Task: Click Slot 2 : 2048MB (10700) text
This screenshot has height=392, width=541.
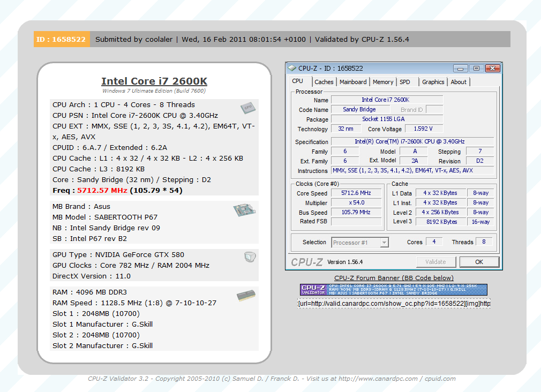Action: 96,335
